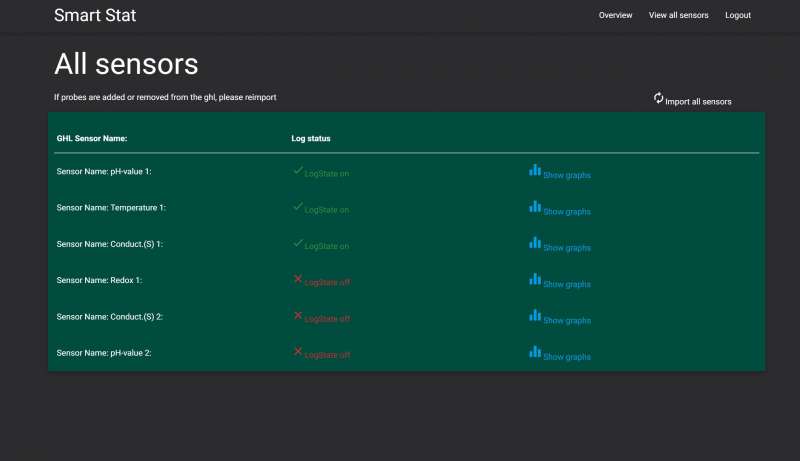Click the Import all sensors button
Viewport: 800px width, 461px height.
coord(698,101)
